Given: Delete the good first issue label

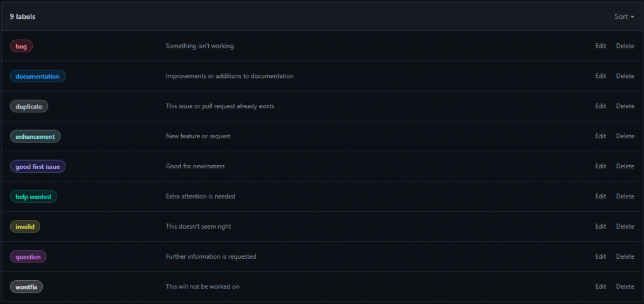Looking at the screenshot, I should point(625,166).
